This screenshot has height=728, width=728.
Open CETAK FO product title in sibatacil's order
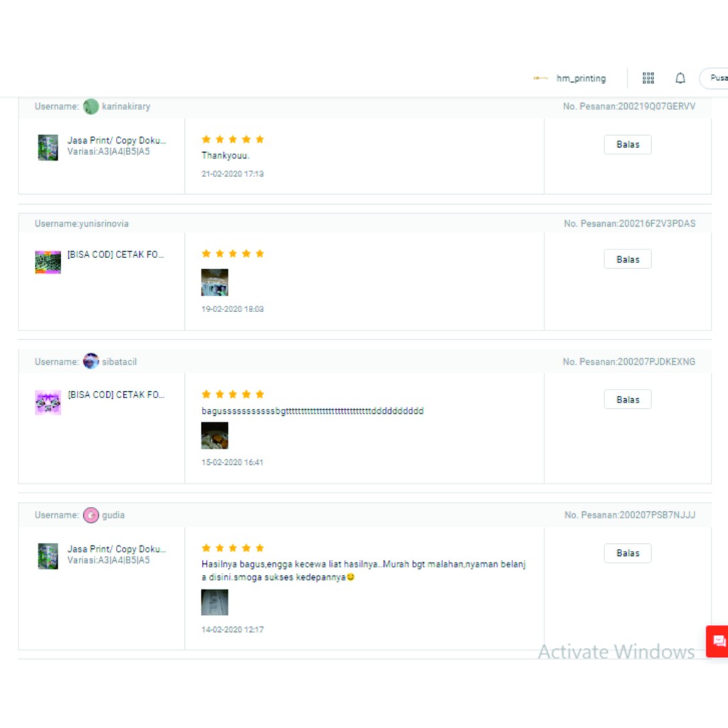pyautogui.click(x=117, y=395)
